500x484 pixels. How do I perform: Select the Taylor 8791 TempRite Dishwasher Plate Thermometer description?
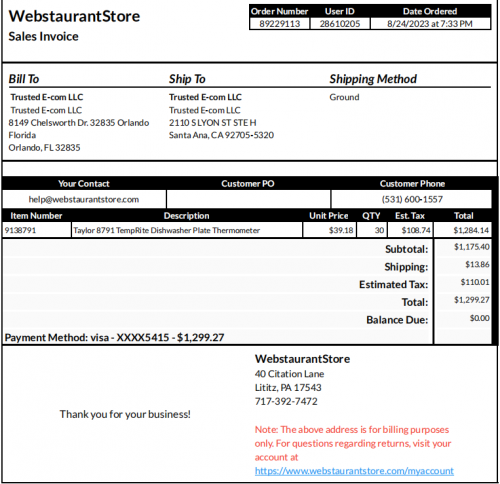click(x=166, y=230)
